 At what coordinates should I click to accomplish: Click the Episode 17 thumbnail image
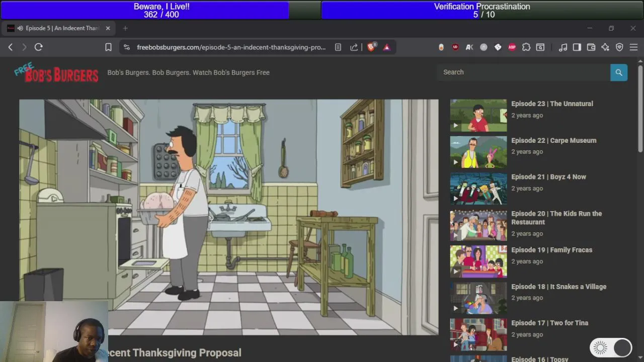coord(478,334)
